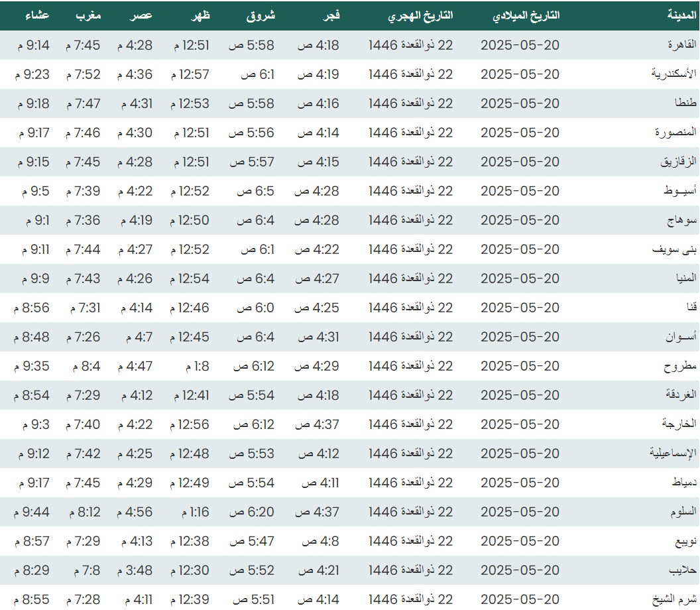Click the Fajr time for أسوان
The image size is (700, 610).
point(318,337)
